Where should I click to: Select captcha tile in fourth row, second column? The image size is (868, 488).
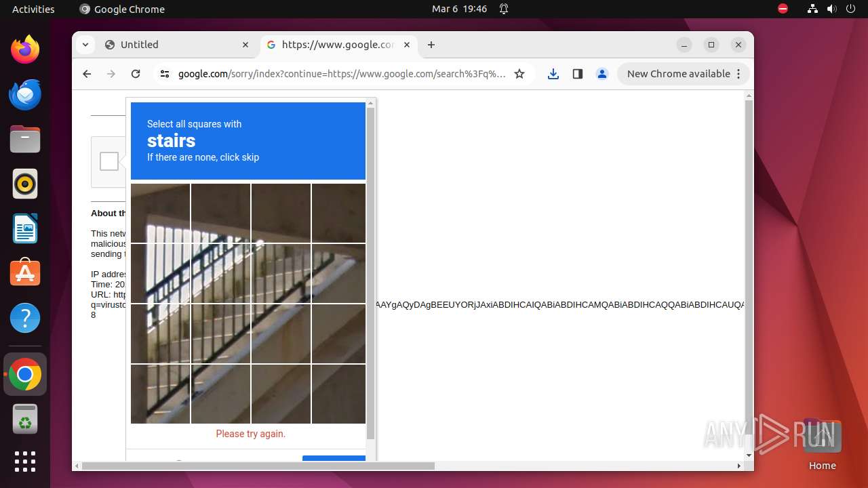[220, 394]
